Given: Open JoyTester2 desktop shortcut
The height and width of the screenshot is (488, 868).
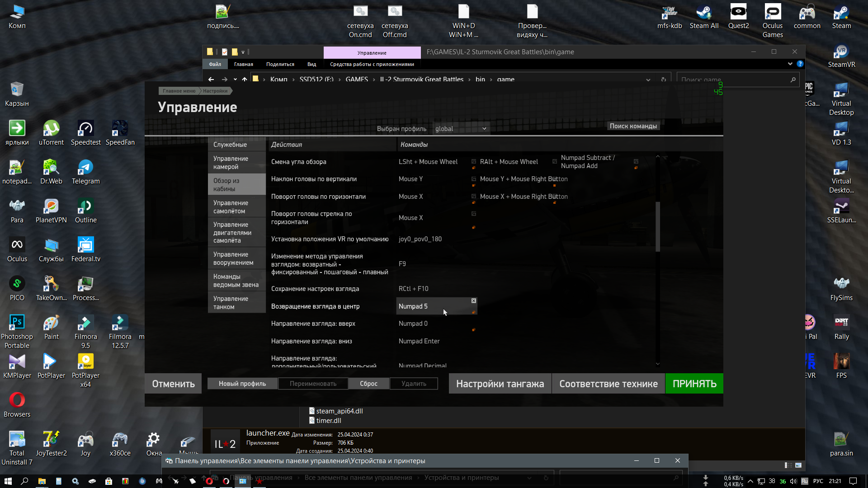Looking at the screenshot, I should pos(51,444).
